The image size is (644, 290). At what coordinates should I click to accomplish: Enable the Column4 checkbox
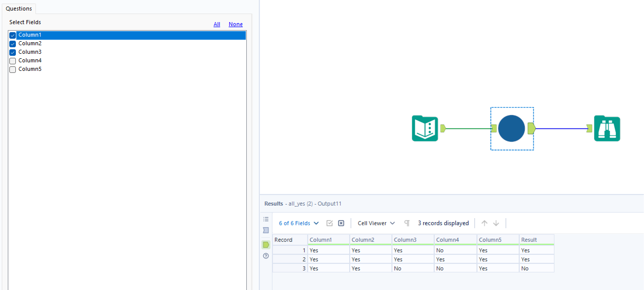coord(13,61)
